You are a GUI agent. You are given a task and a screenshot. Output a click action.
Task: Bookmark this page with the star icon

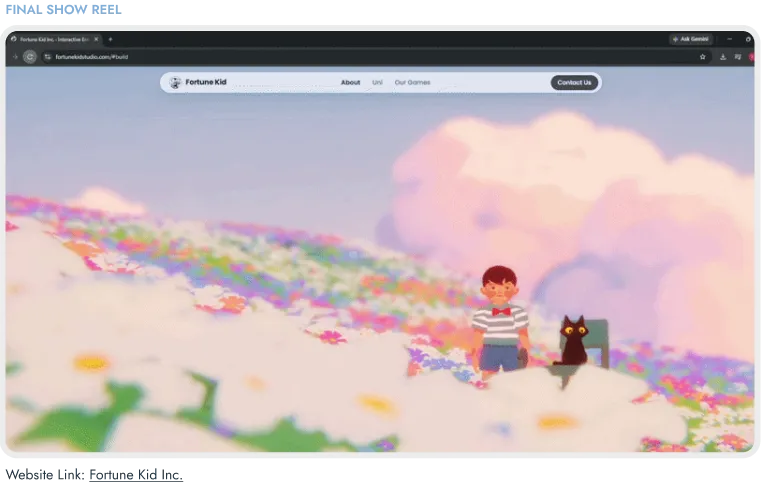pyautogui.click(x=702, y=57)
